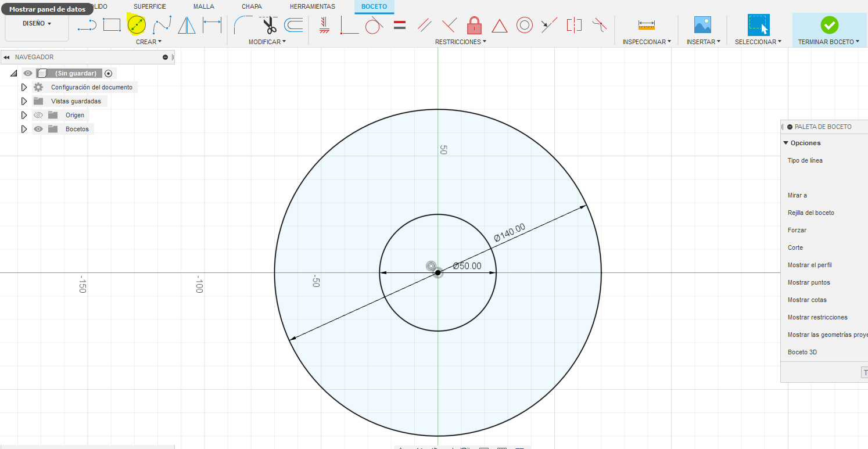
Task: Click the window Select tool icon
Action: coord(758,25)
